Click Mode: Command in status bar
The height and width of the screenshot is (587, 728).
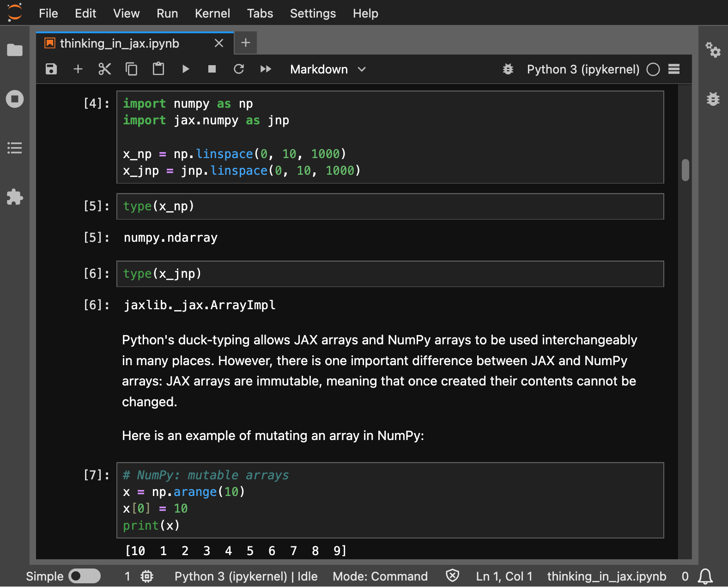380,576
